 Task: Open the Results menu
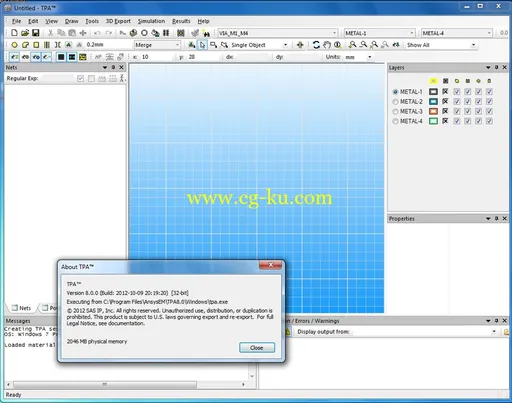[181, 21]
